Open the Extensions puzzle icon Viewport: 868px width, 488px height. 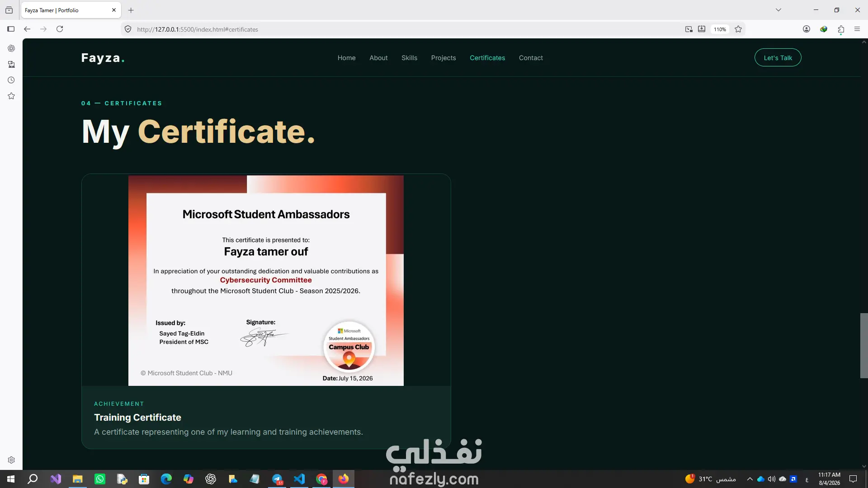[841, 29]
